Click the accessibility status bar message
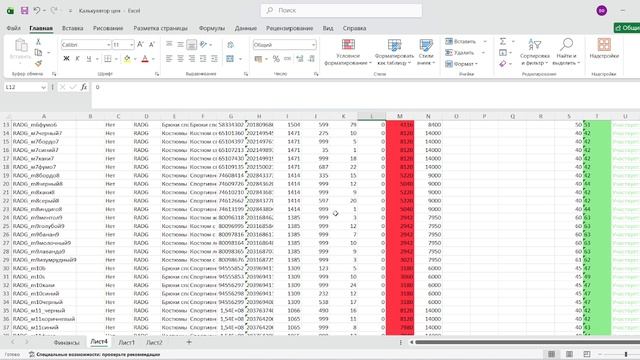Viewport: 640px width, 360px height. coord(95,354)
